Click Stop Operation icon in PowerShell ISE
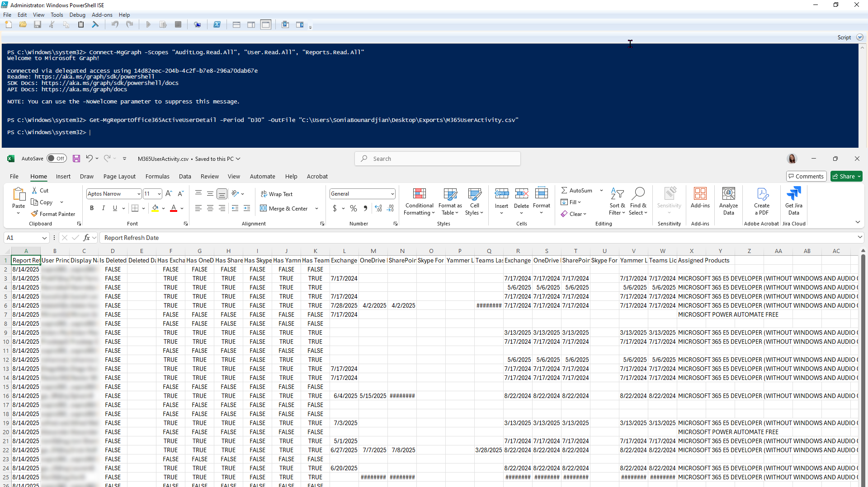 tap(178, 25)
